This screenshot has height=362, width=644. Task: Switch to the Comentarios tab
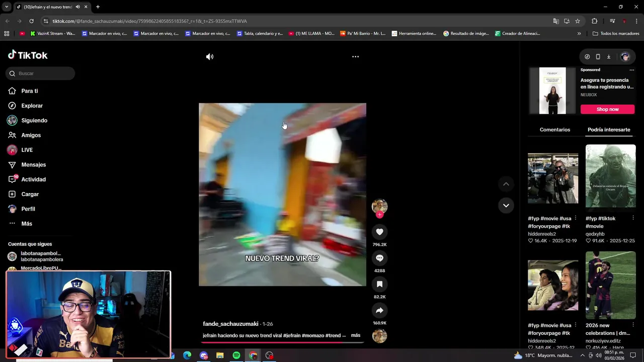pyautogui.click(x=555, y=130)
